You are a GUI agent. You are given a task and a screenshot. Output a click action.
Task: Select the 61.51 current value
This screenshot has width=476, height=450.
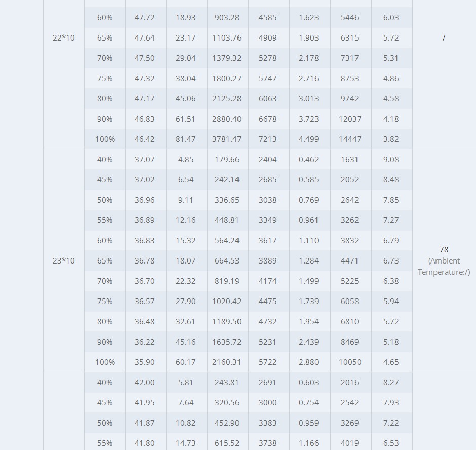pos(185,119)
